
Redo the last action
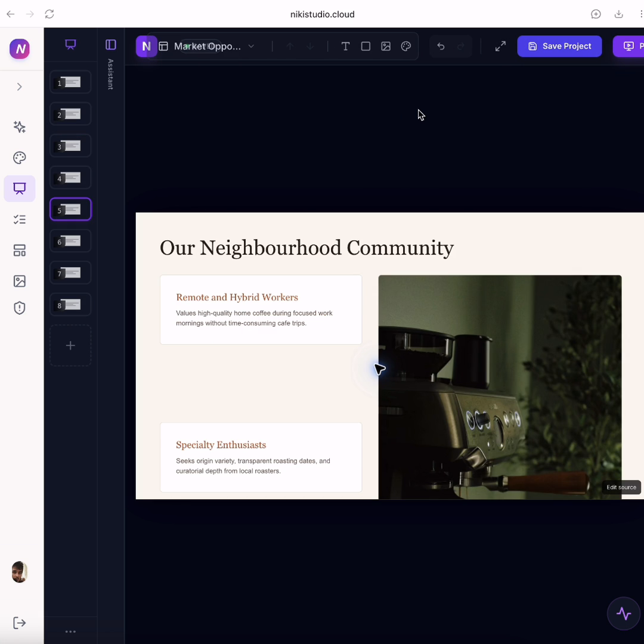click(461, 47)
